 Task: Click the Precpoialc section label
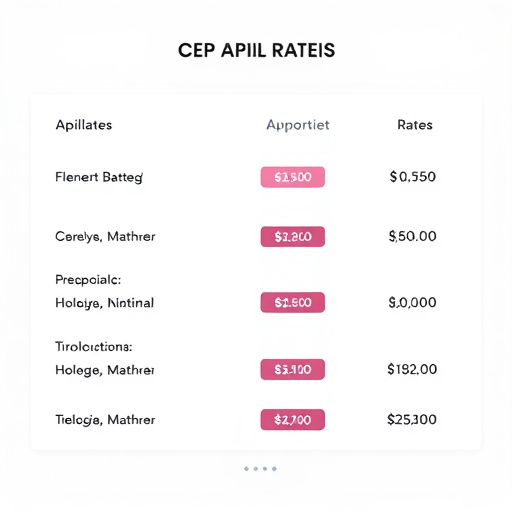click(x=88, y=280)
